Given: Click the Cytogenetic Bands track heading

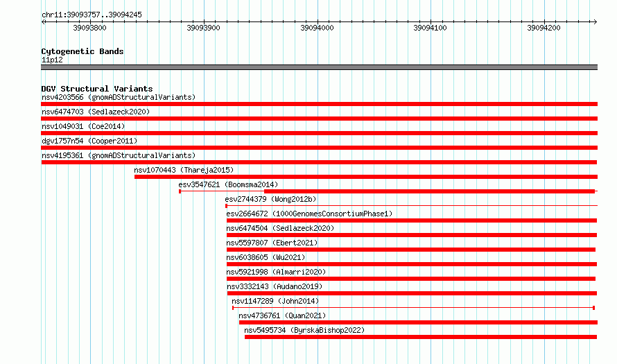Looking at the screenshot, I should (x=82, y=51).
